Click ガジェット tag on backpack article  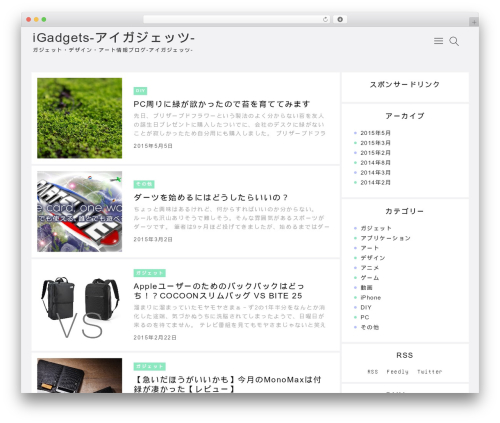[150, 273]
